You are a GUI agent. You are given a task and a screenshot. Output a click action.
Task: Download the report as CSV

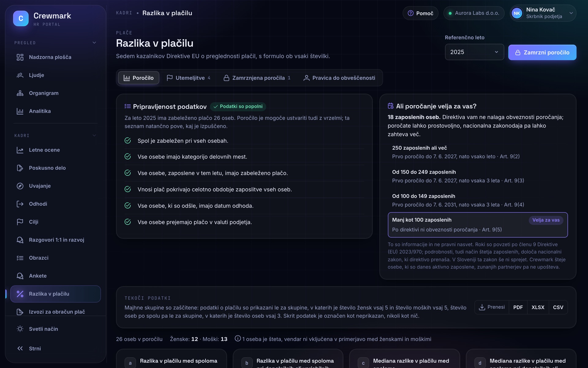point(558,307)
